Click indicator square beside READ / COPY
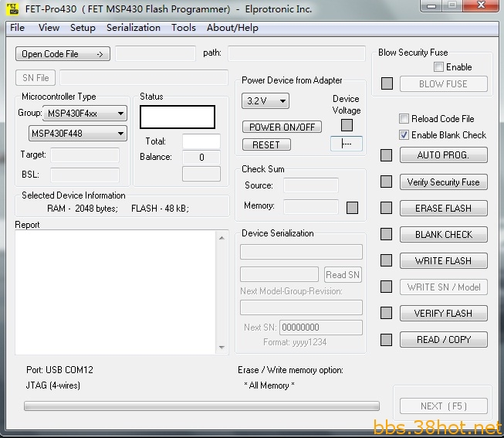Viewport: 504px width, 438px height. [x=386, y=340]
